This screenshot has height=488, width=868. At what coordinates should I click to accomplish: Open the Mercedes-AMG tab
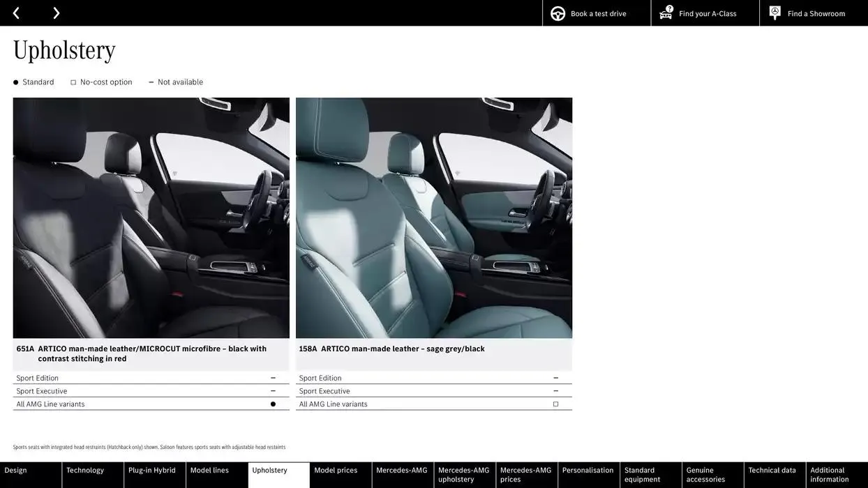pos(403,475)
